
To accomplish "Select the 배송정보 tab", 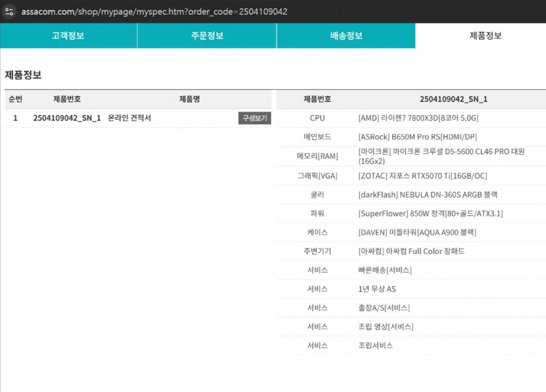I will tap(345, 36).
